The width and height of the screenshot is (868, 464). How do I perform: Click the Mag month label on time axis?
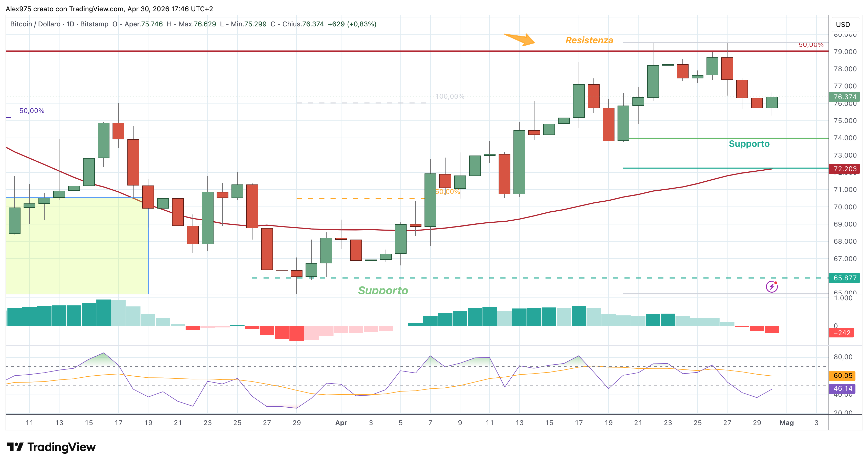(786, 423)
